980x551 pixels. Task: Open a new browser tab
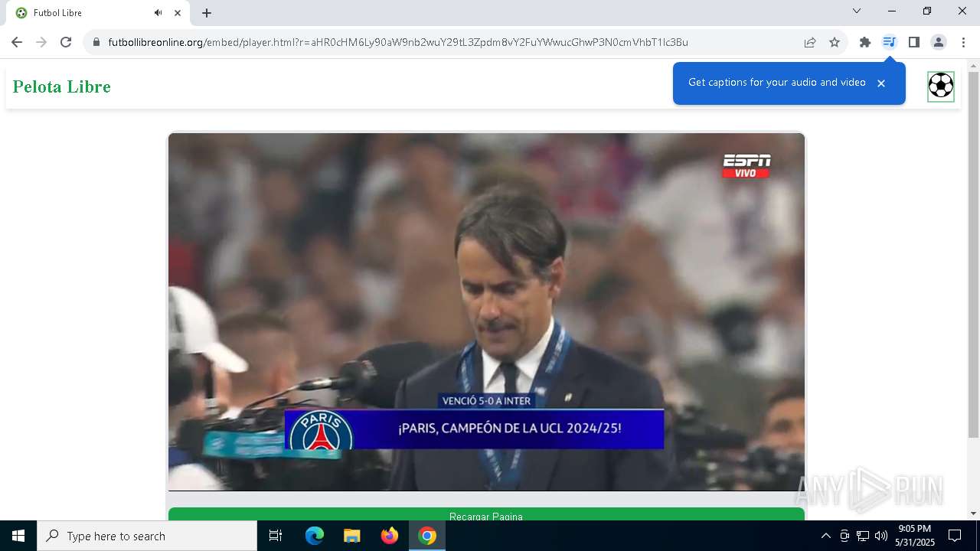pyautogui.click(x=207, y=13)
